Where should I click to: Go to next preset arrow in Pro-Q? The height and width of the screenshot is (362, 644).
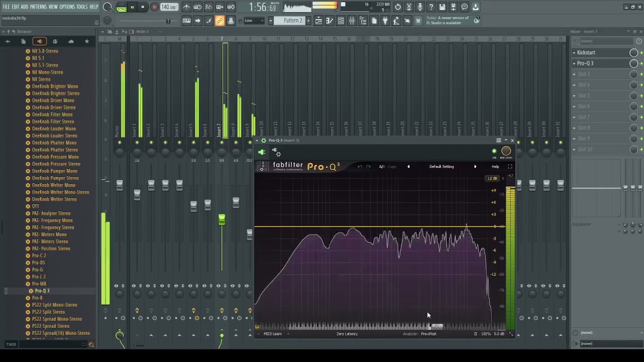[475, 166]
